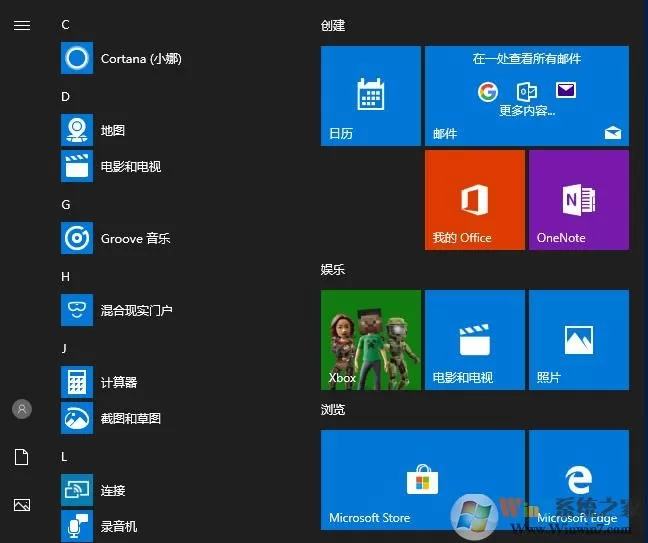
Task: Launch Microsoft Store tile
Action: pos(423,480)
